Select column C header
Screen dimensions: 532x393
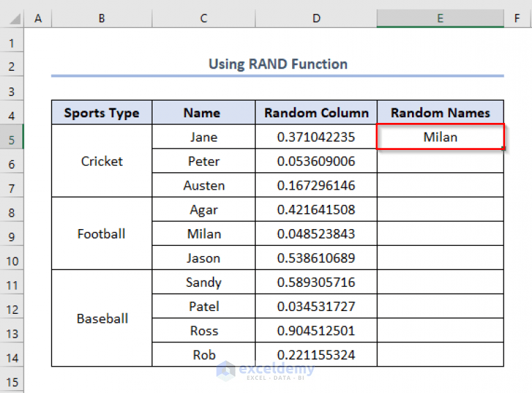[203, 18]
